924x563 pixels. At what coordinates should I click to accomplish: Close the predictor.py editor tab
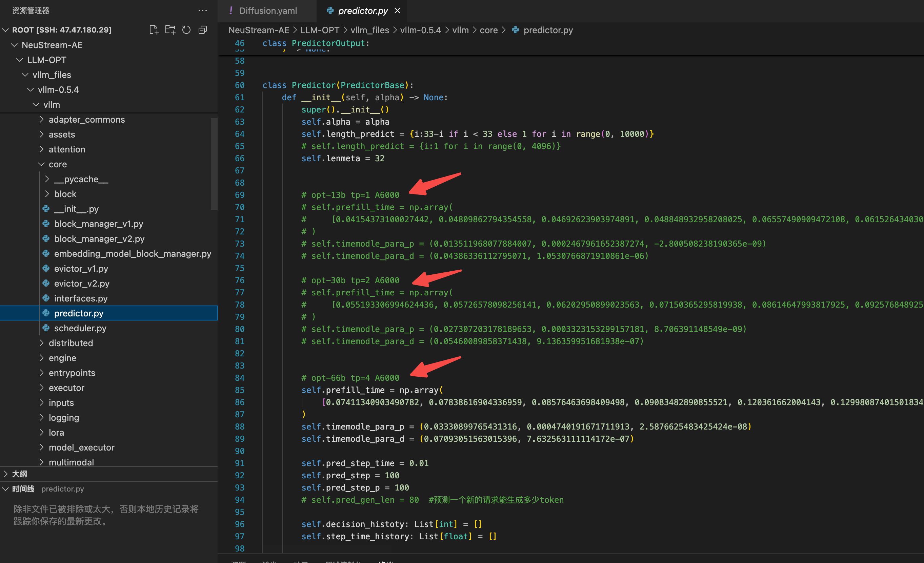coord(398,11)
